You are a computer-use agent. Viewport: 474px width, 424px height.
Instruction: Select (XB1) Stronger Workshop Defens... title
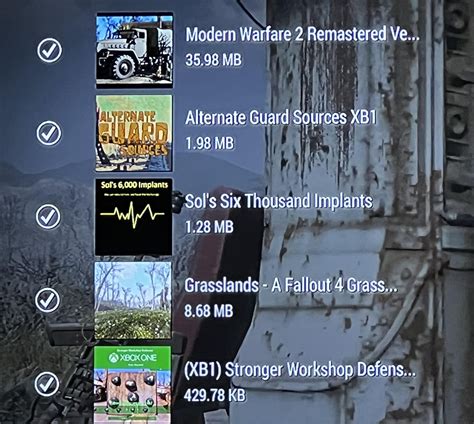pyautogui.click(x=300, y=370)
